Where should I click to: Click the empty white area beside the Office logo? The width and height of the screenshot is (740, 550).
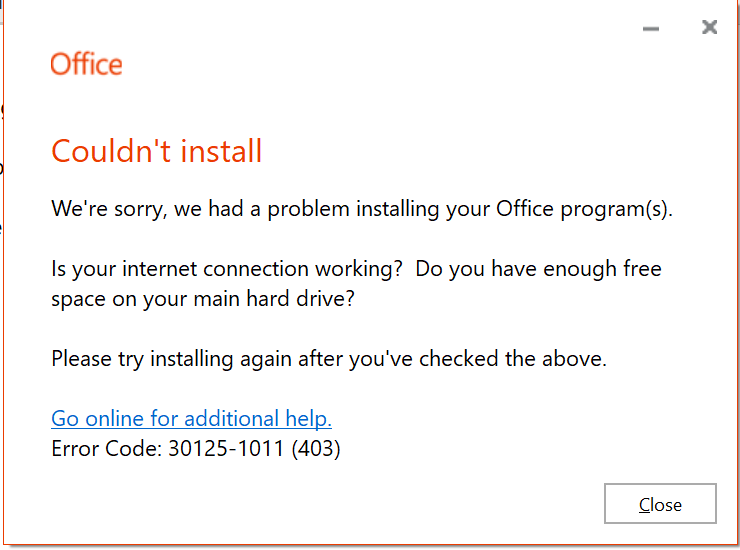pyautogui.click(x=378, y=64)
